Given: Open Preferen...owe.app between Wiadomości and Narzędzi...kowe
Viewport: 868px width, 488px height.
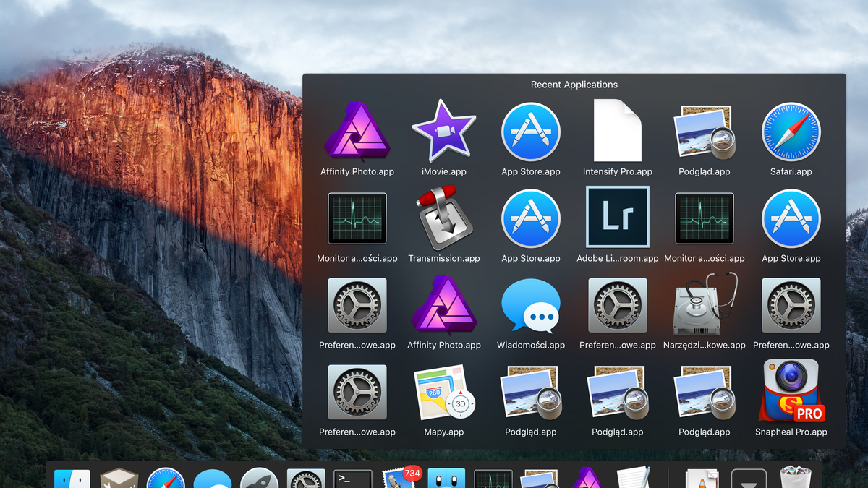Looking at the screenshot, I should 618,304.
